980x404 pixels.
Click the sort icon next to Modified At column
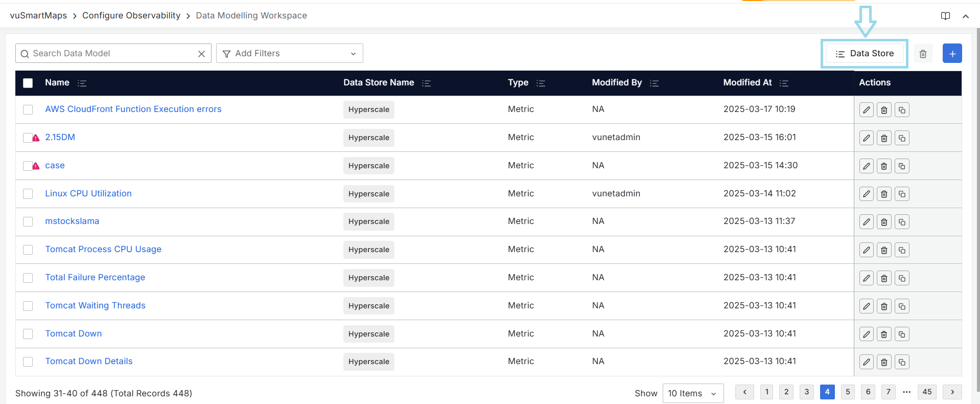(784, 83)
